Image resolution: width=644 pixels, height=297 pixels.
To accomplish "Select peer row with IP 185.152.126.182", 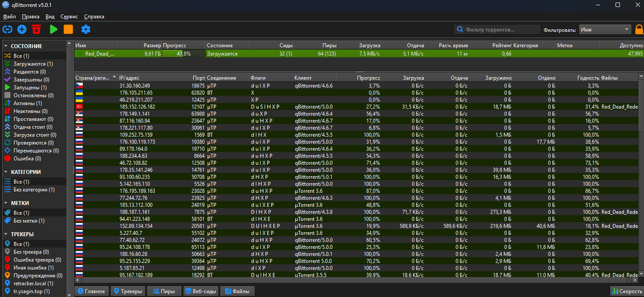I will tap(356, 107).
